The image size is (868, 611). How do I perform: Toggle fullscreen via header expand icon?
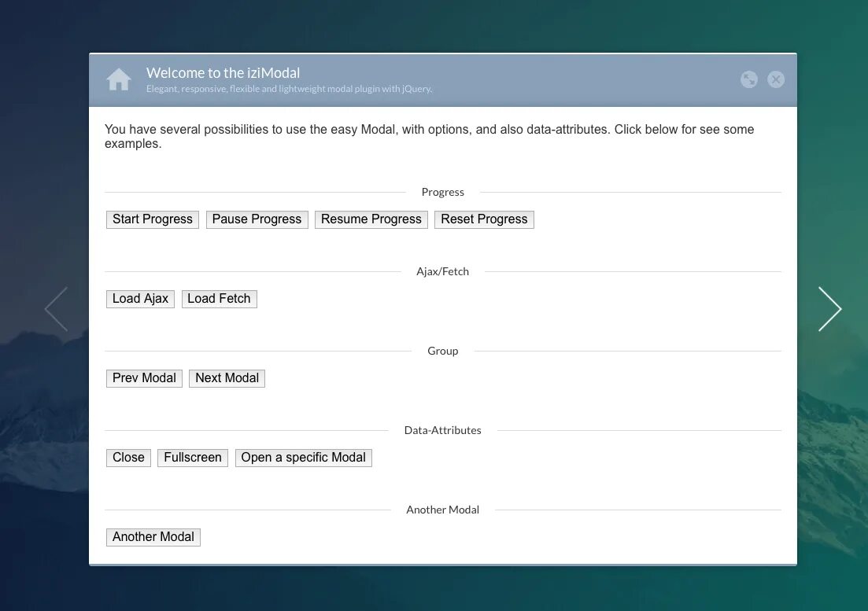(x=749, y=79)
